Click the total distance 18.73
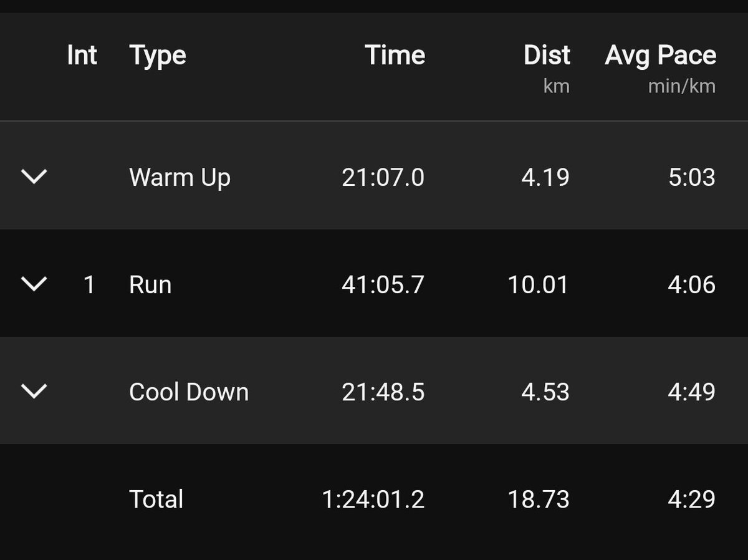This screenshot has height=560, width=748. tap(538, 500)
